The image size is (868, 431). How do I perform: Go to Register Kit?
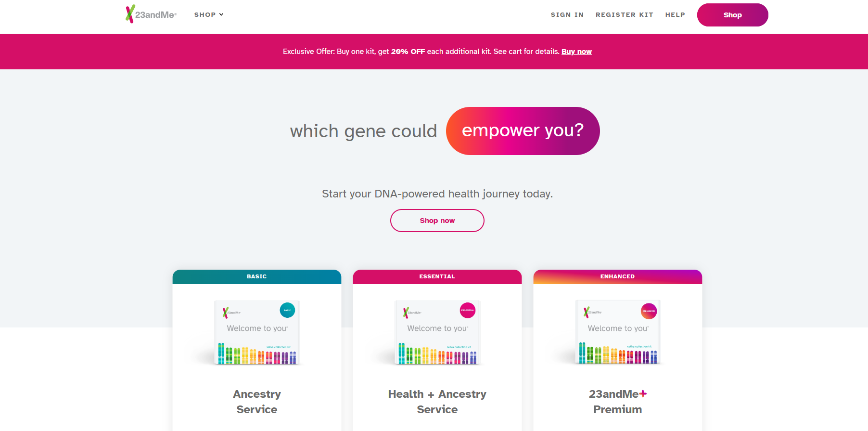(x=624, y=15)
